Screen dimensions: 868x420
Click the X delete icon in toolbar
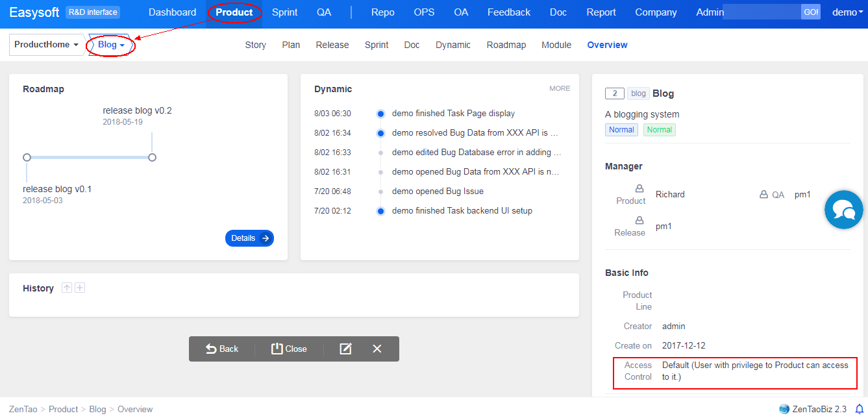pos(377,349)
